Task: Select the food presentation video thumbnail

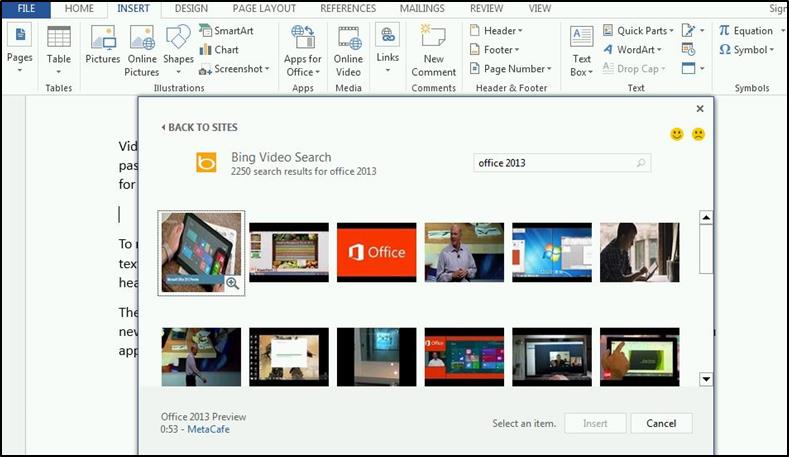Action: point(289,252)
